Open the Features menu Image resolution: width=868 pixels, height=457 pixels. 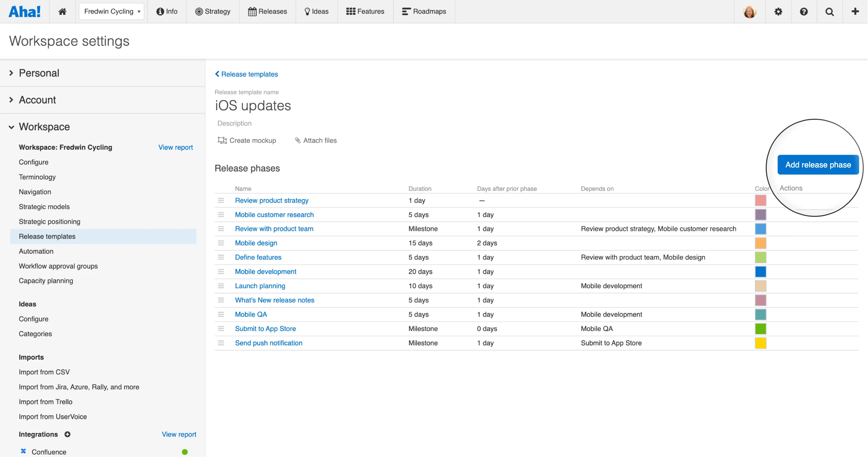pos(365,12)
